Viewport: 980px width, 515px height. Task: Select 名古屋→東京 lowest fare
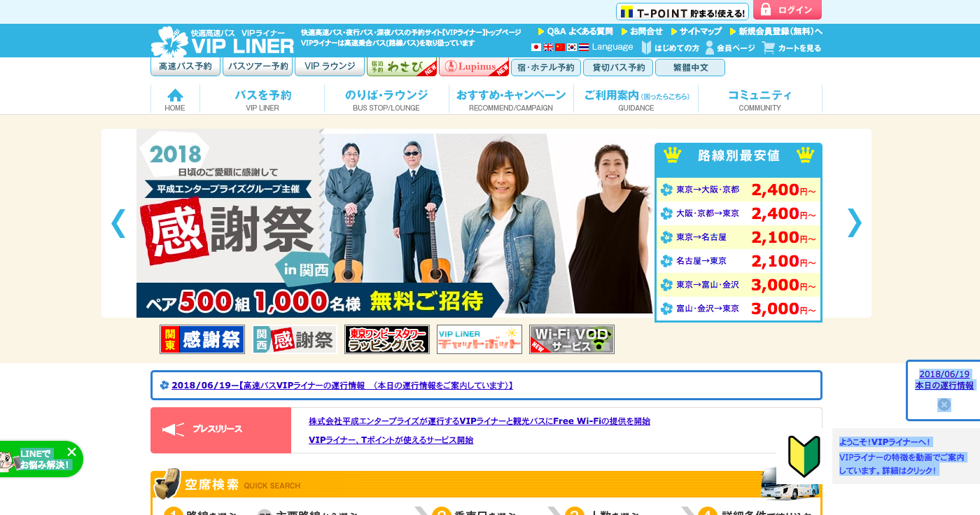coord(738,261)
